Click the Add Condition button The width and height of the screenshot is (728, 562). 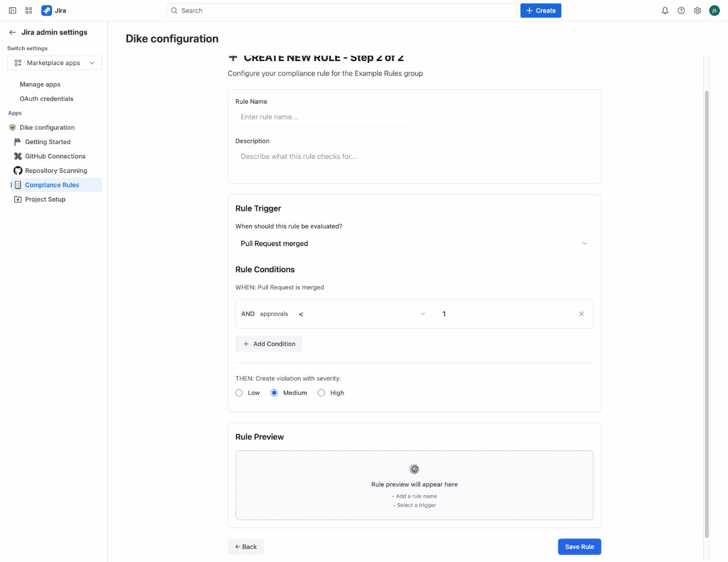[269, 344]
